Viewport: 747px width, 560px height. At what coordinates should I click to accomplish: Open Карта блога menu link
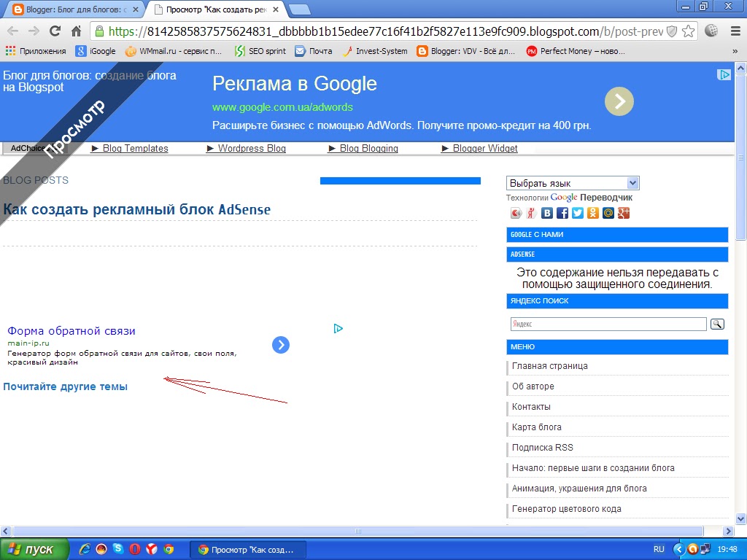coord(537,427)
